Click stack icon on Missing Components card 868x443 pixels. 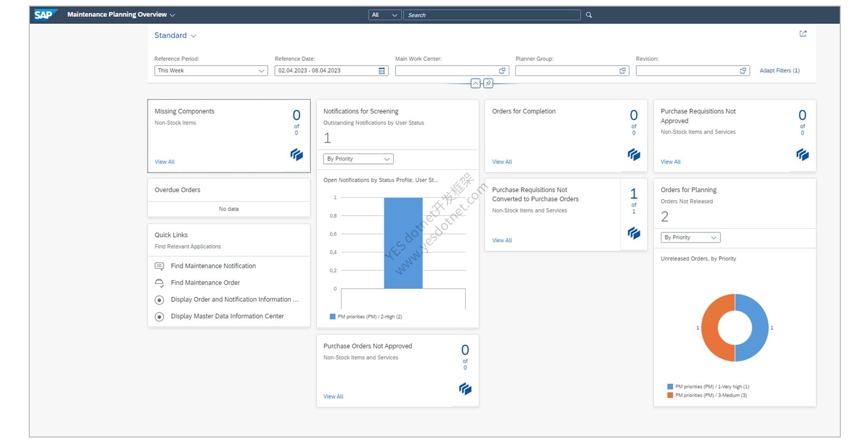pyautogui.click(x=297, y=155)
